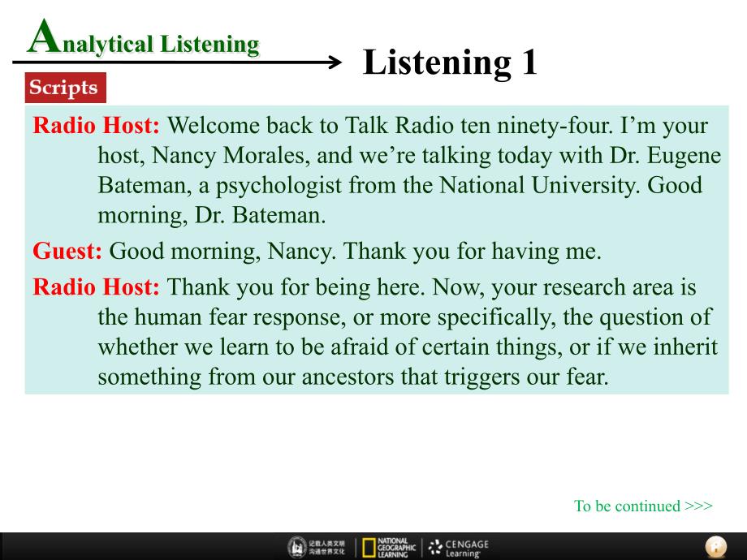
Task: Follow the 'To be continued >>>' link
Action: [642, 506]
